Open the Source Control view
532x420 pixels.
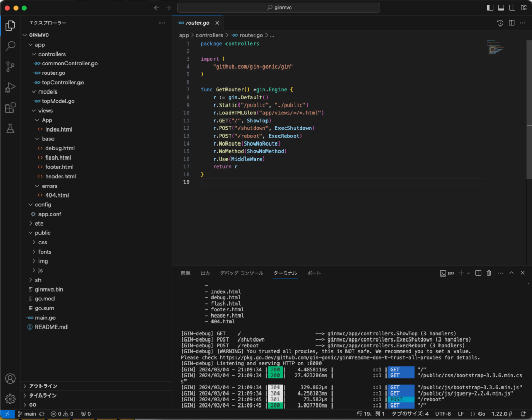click(x=10, y=67)
